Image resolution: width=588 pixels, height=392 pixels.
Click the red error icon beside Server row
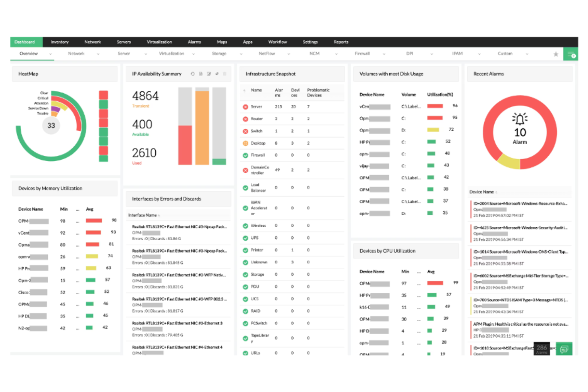click(245, 106)
